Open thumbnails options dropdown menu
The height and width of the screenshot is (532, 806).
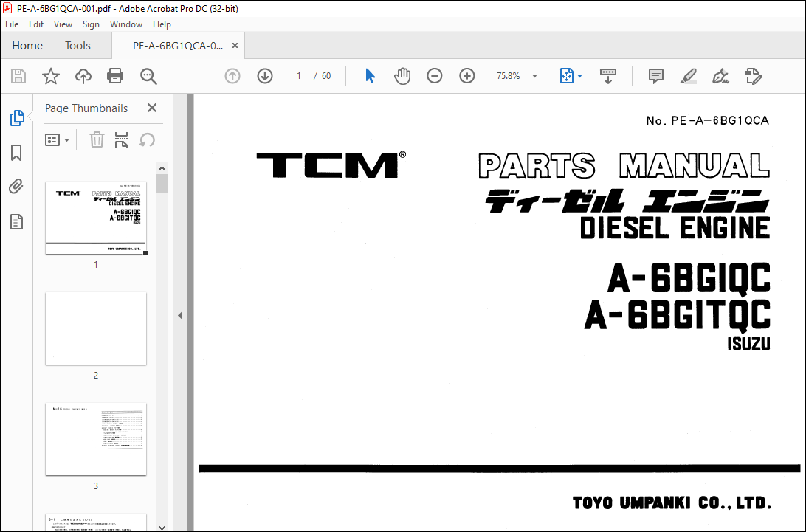57,139
